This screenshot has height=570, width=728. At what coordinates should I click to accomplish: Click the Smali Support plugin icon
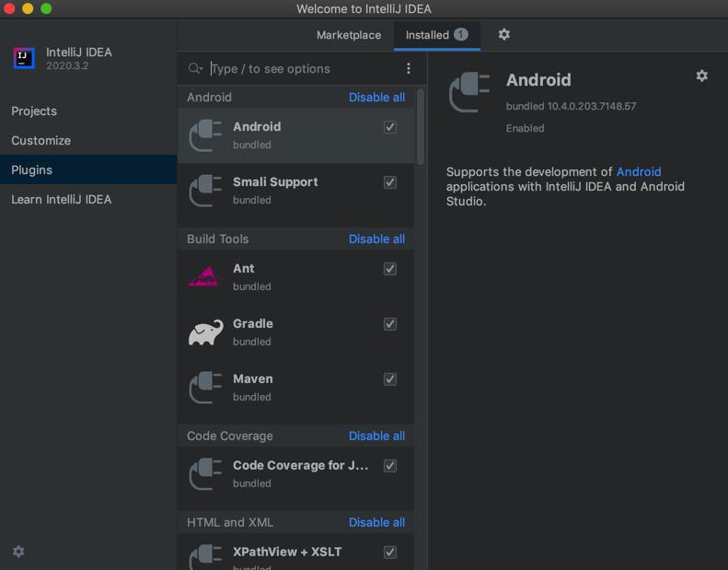205,191
